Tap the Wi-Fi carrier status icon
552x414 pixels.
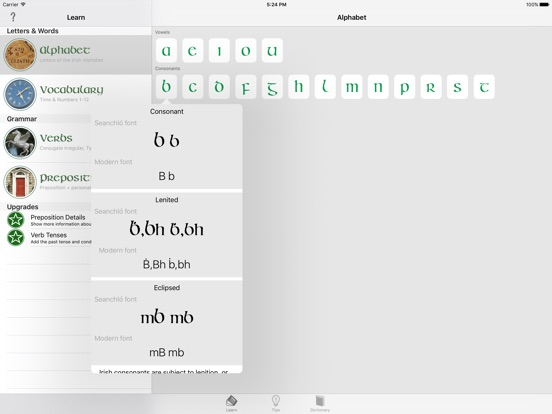23,4
